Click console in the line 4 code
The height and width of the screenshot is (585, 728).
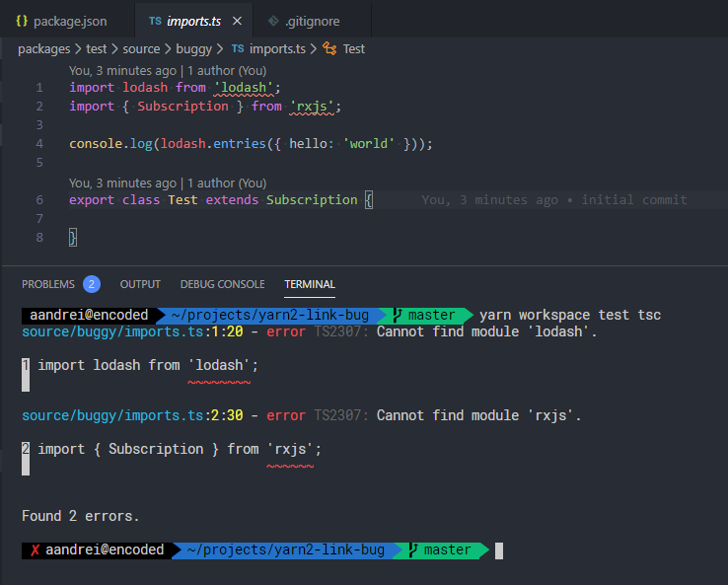coord(96,143)
